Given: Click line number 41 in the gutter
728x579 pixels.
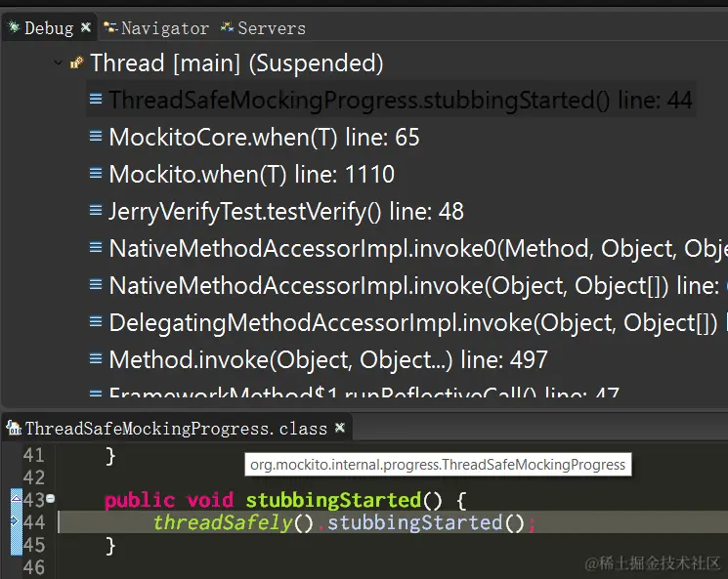Looking at the screenshot, I should coord(34,455).
